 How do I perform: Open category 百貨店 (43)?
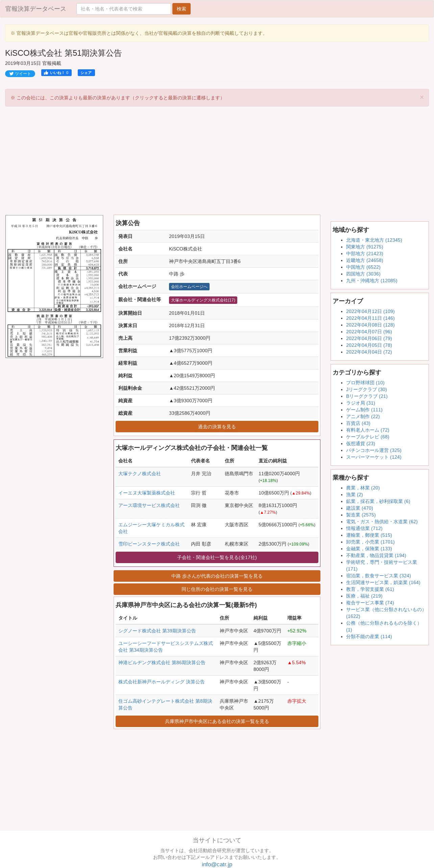coord(358,423)
